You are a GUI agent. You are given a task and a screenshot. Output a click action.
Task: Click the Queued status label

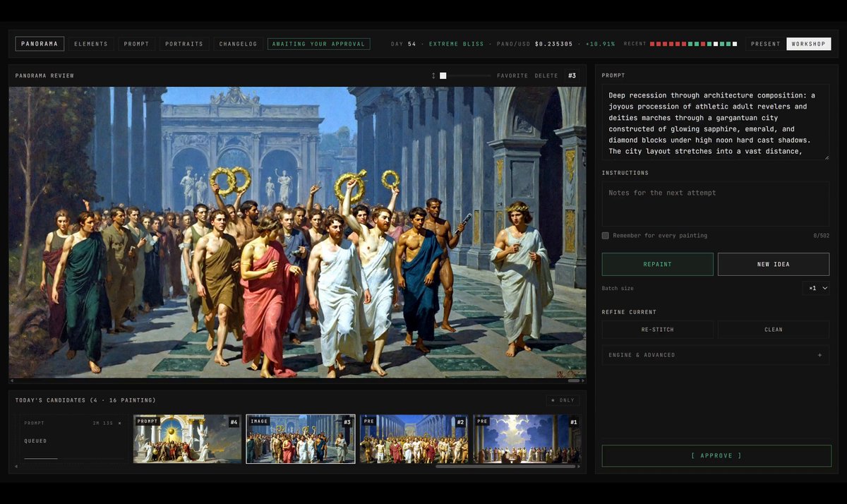point(35,441)
